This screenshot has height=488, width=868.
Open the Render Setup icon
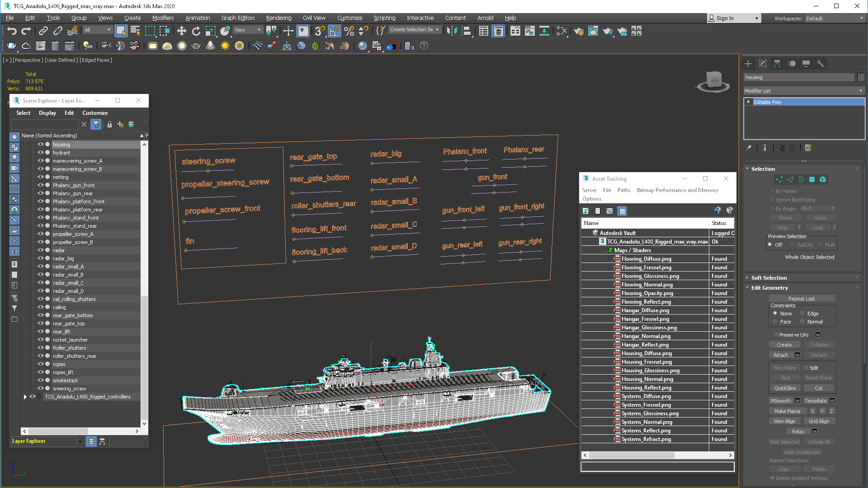click(579, 31)
